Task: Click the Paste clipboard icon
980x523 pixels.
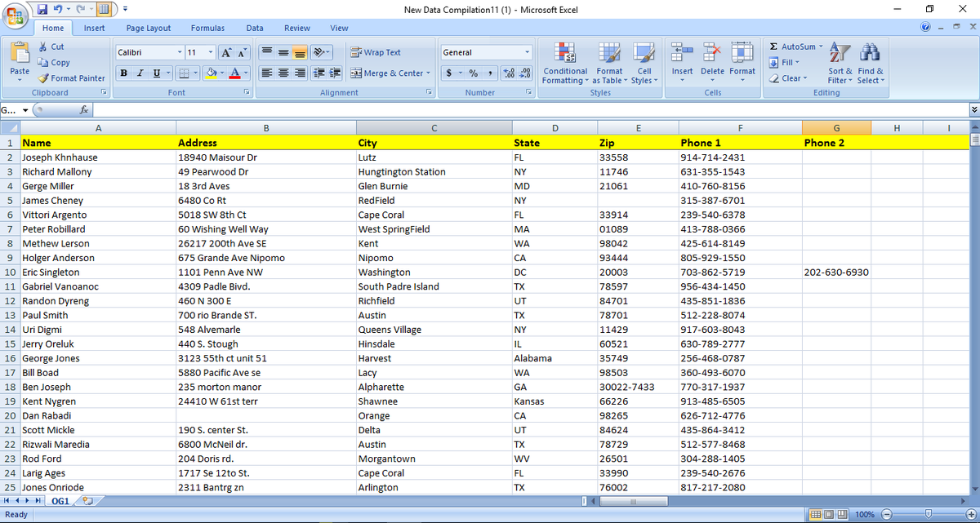Action: coord(20,52)
